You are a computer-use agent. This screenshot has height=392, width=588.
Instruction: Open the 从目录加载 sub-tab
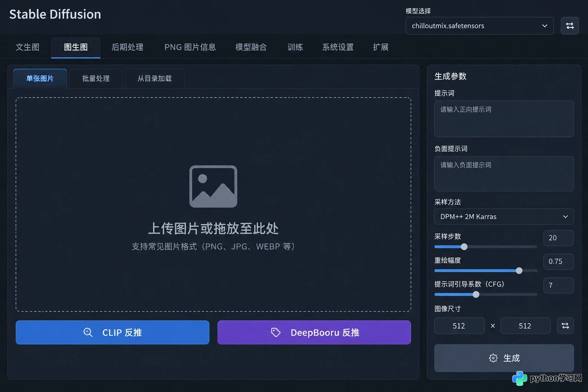click(155, 79)
